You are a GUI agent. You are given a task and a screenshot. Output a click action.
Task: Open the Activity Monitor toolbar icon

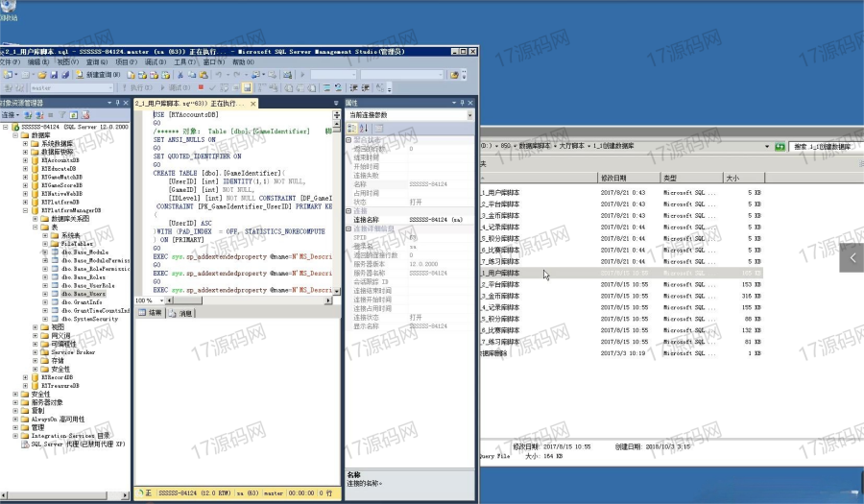coord(287,74)
